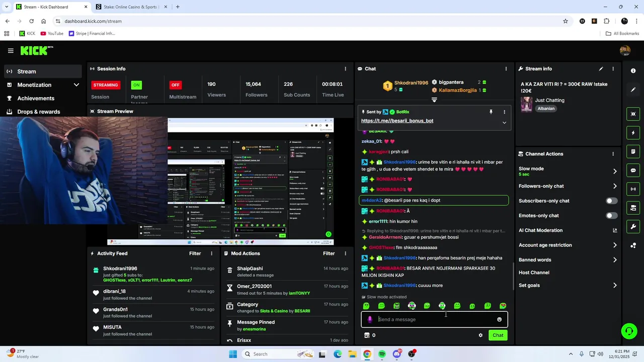The width and height of the screenshot is (644, 362).
Task: Click the pencil icon in the right sidebar
Action: (x=633, y=89)
